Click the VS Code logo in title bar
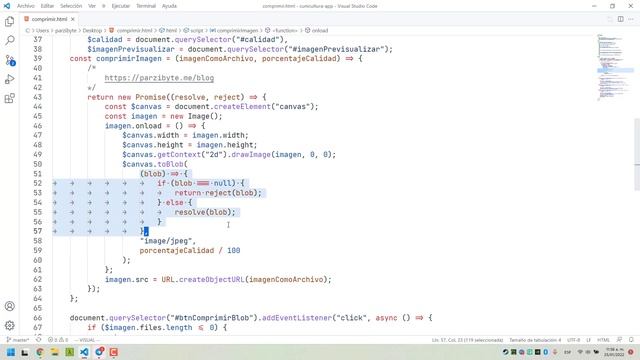This screenshot has width=640, height=360. click(x=7, y=6)
